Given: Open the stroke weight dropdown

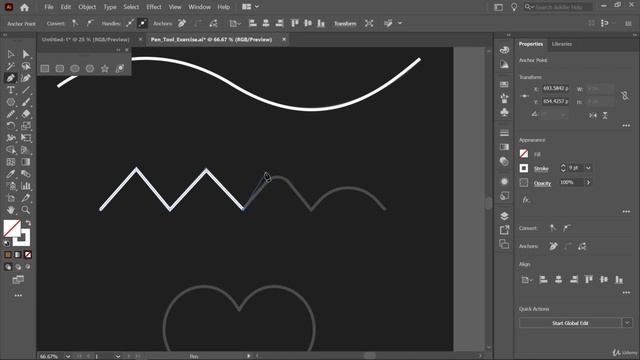Looking at the screenshot, I should coord(588,168).
